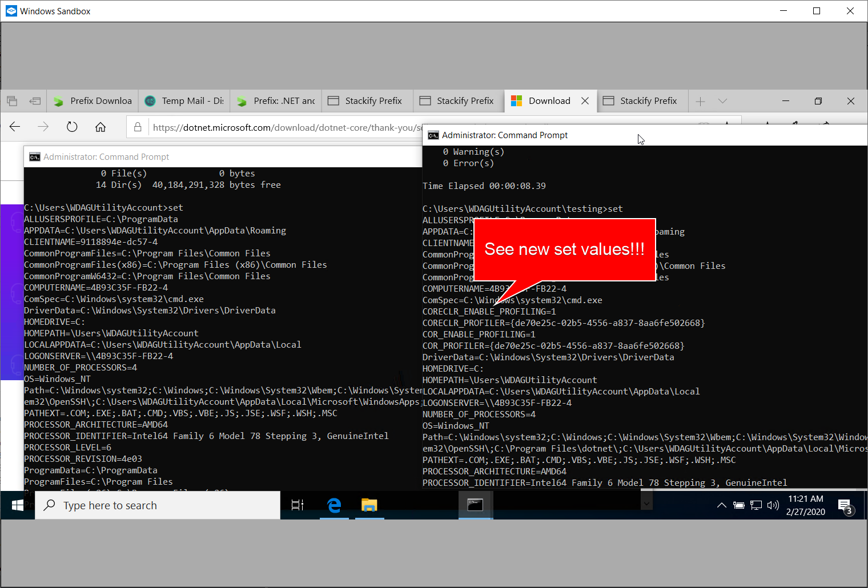Open the Edge home page button
868x588 pixels.
(x=101, y=127)
